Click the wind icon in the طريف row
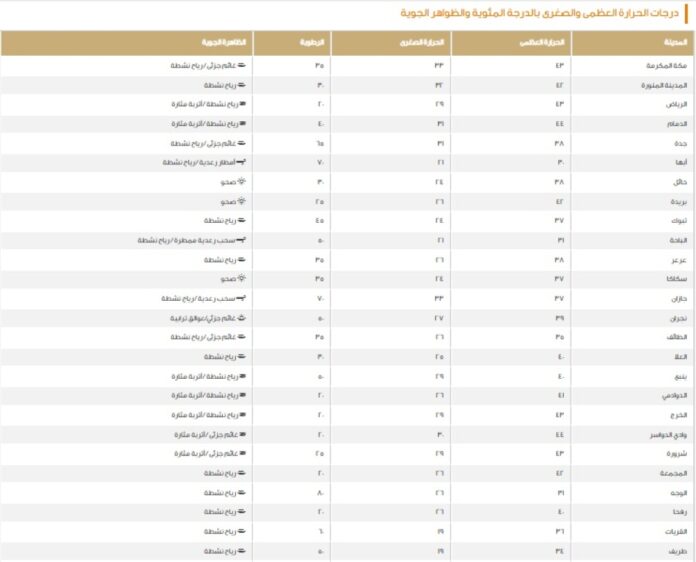 tap(241, 551)
